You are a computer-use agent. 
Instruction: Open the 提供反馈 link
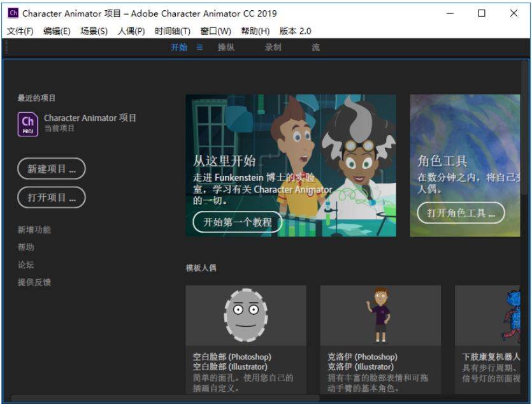coord(34,282)
